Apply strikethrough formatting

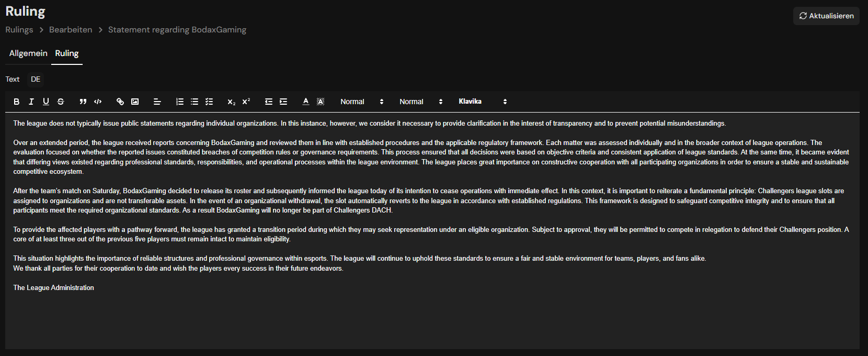pos(61,102)
